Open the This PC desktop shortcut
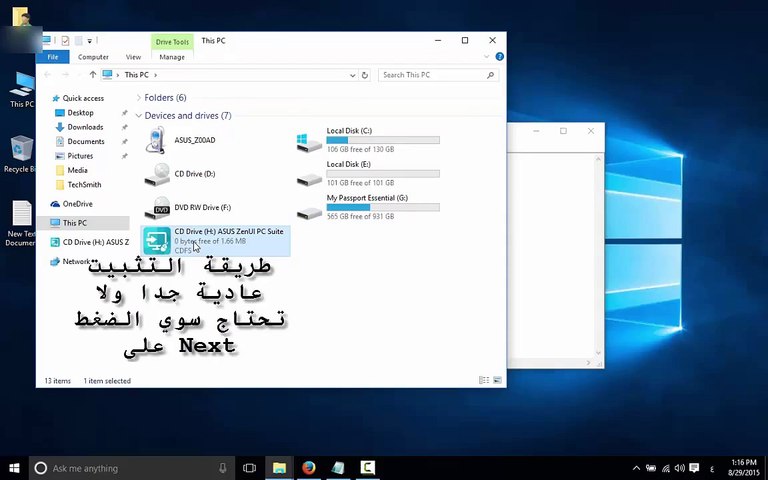The width and height of the screenshot is (768, 480). pos(22,90)
